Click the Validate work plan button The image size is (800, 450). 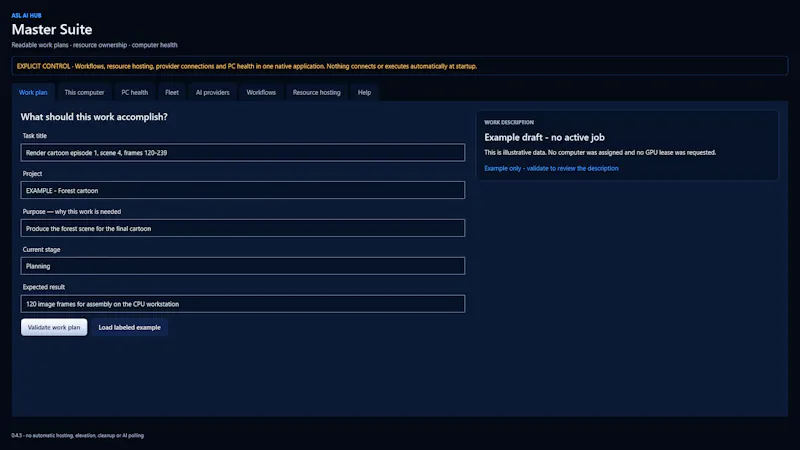54,327
